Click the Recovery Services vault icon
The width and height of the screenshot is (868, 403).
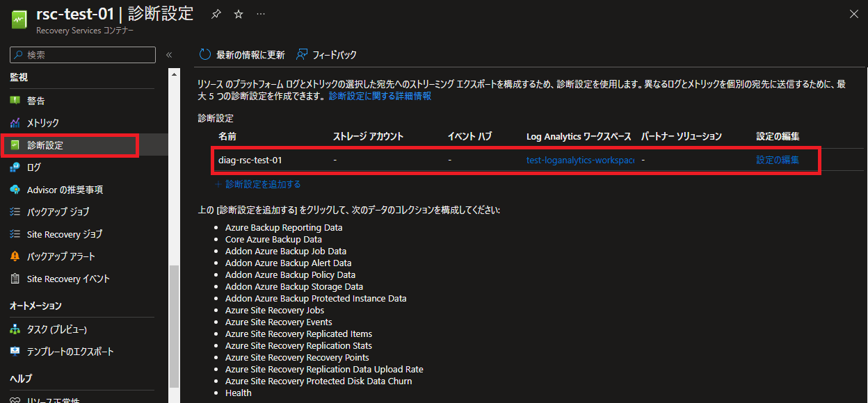point(19,19)
